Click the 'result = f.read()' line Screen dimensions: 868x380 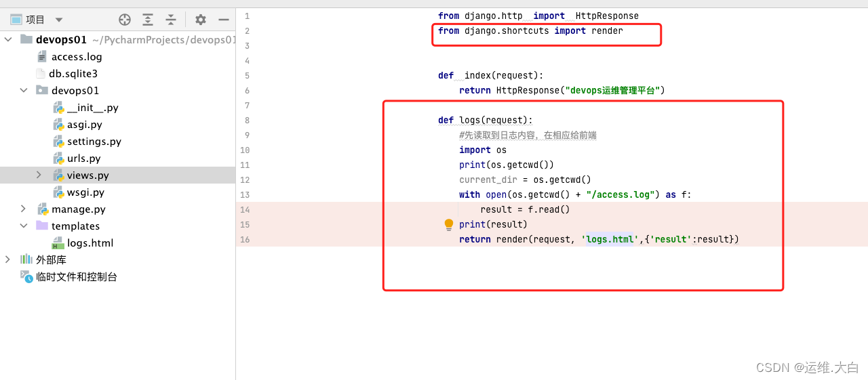point(525,209)
